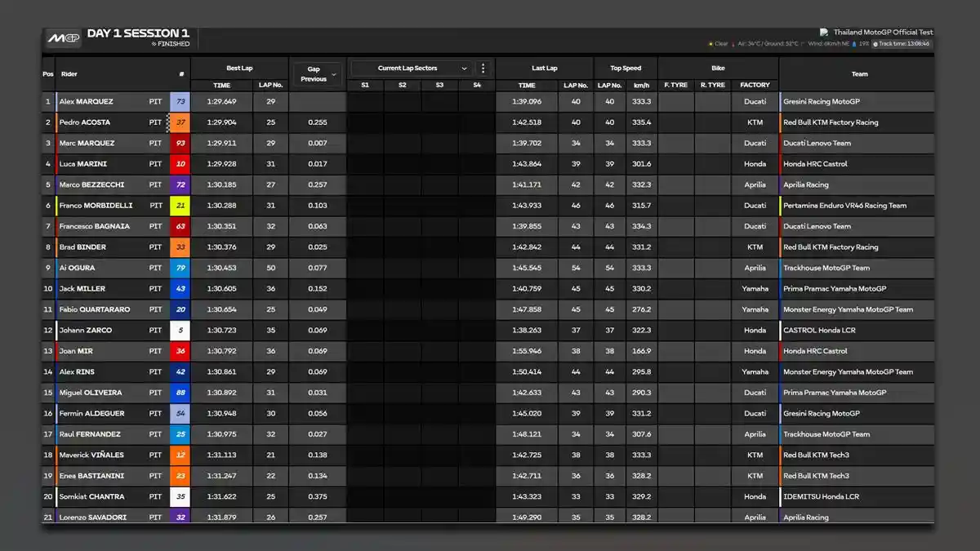
Task: Click number badge 54 of Fermin Aldeguer
Action: tap(180, 414)
